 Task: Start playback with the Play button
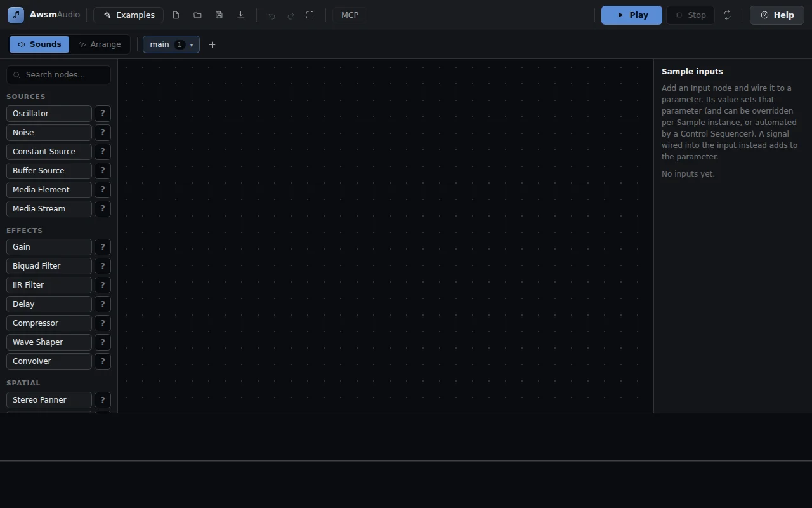(x=632, y=15)
